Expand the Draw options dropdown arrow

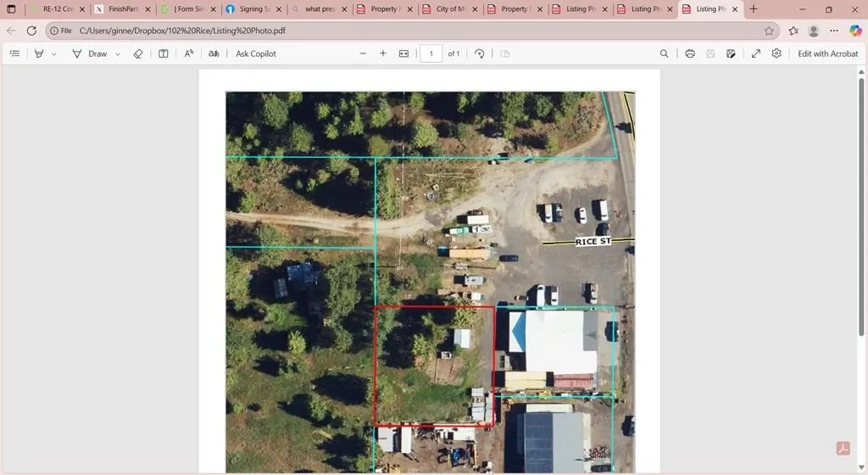click(x=118, y=54)
